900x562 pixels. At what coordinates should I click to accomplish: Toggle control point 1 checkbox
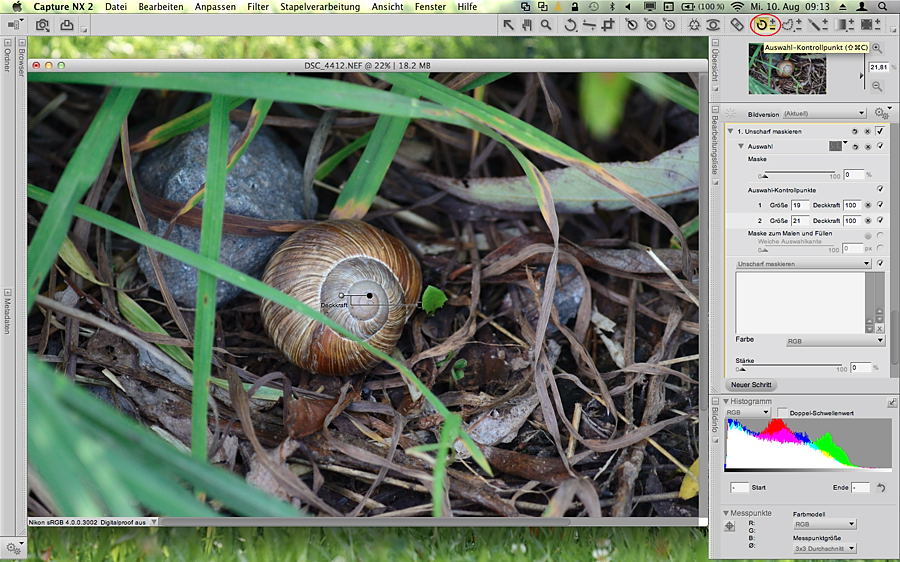[x=880, y=204]
